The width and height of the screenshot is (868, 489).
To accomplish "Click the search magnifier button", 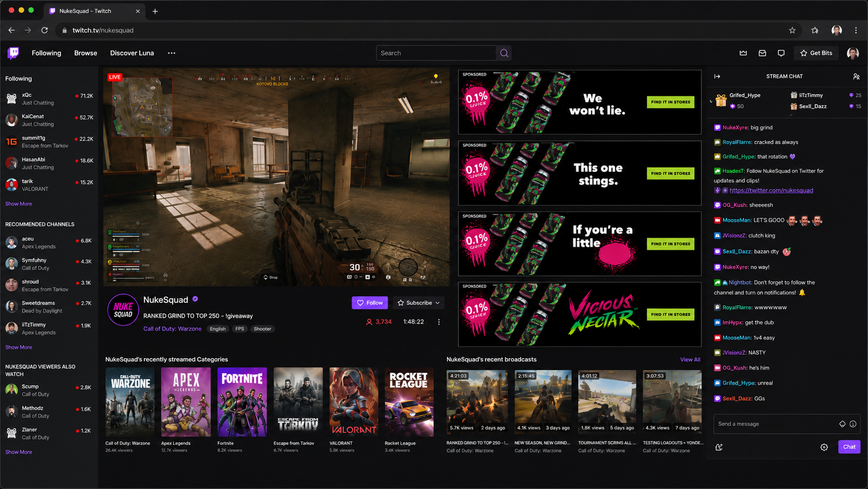I will click(504, 53).
